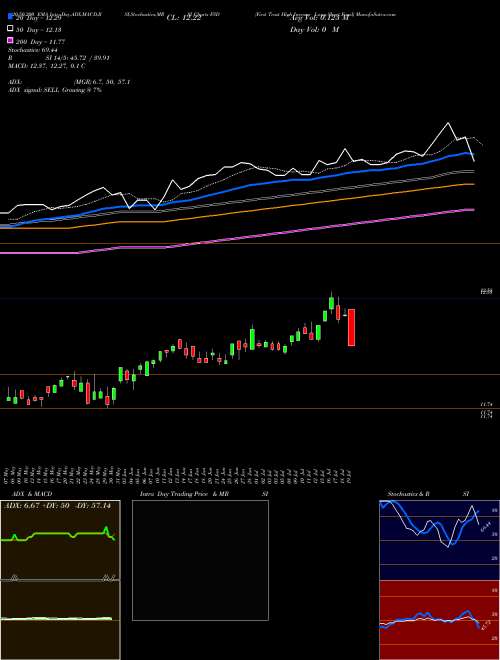Click the 'ADX signal: SELL' text
The height and width of the screenshot is (660, 500).
tap(34, 90)
